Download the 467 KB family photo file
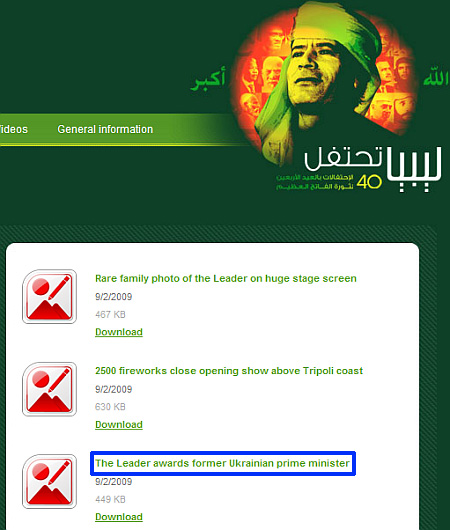Viewport: 450px width, 530px height. [x=119, y=332]
